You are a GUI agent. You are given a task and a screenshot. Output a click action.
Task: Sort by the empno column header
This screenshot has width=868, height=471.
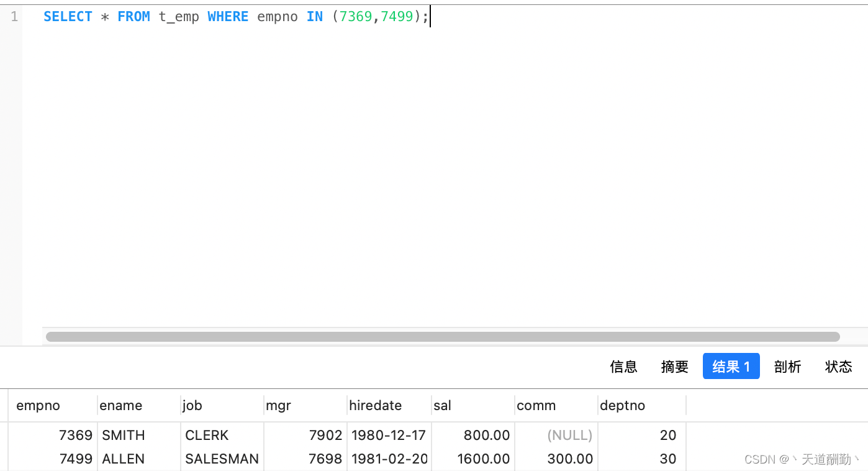(x=37, y=405)
